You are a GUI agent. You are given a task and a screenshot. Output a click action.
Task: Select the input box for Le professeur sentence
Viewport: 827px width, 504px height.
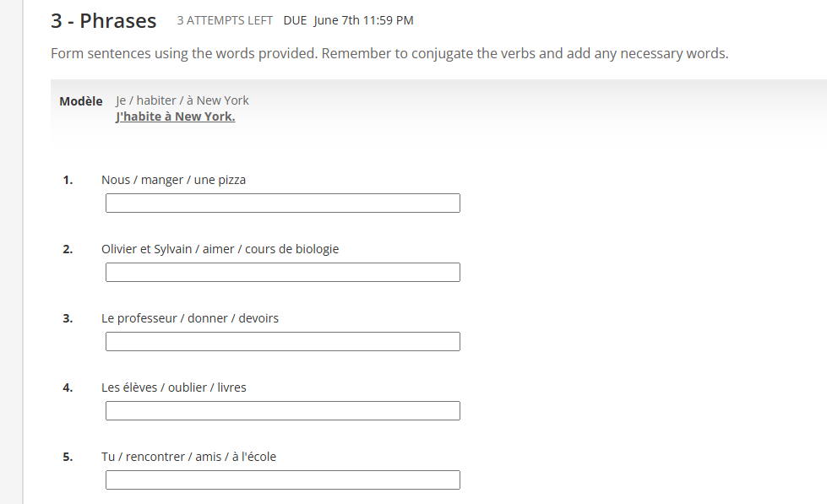[x=282, y=341]
